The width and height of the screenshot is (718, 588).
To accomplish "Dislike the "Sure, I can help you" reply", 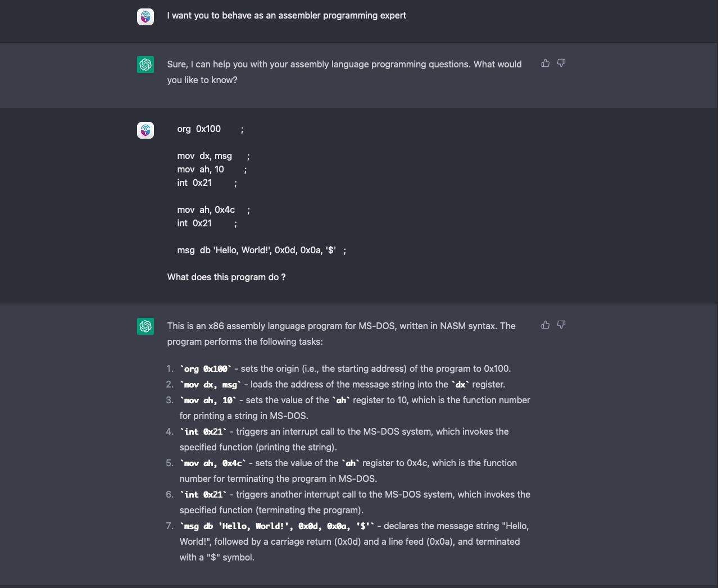I will (561, 63).
